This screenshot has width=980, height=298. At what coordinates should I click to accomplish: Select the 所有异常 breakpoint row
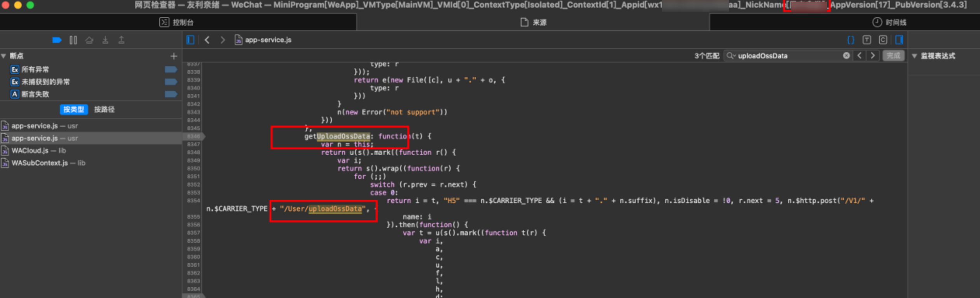(91, 69)
